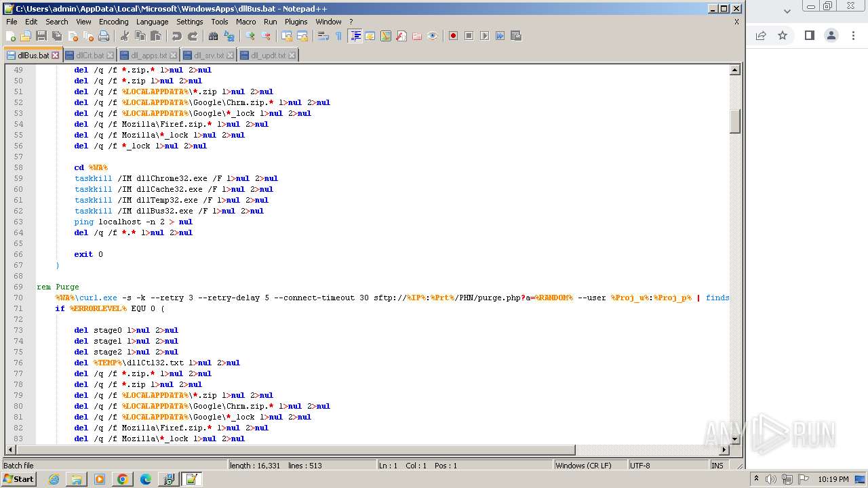Open the Chrome profile avatar icon
This screenshot has height=488, width=868.
coord(831,35)
